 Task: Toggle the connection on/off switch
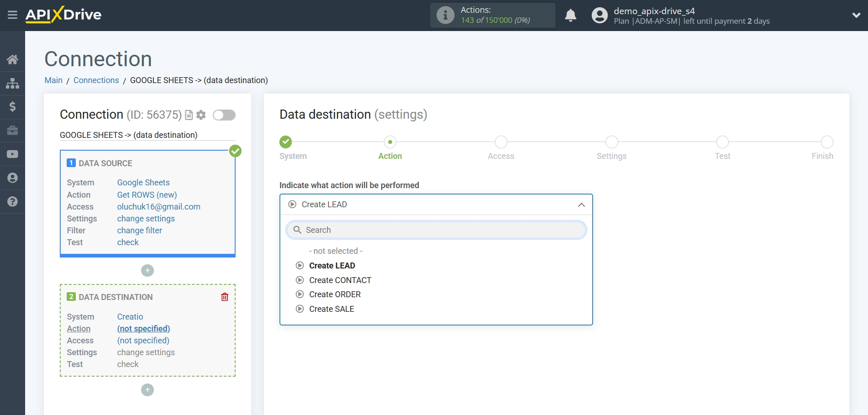click(x=224, y=115)
